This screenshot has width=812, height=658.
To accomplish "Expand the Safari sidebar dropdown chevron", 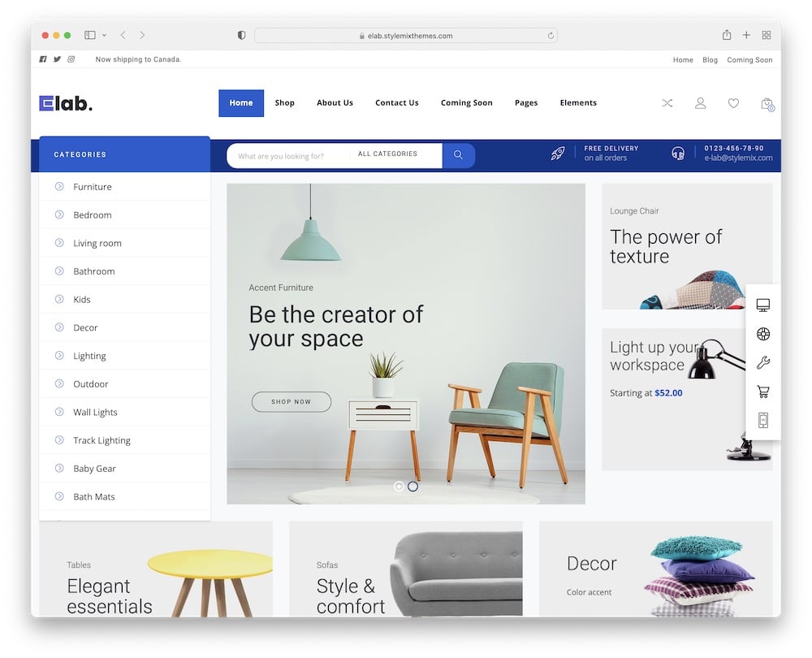I will pyautogui.click(x=104, y=35).
